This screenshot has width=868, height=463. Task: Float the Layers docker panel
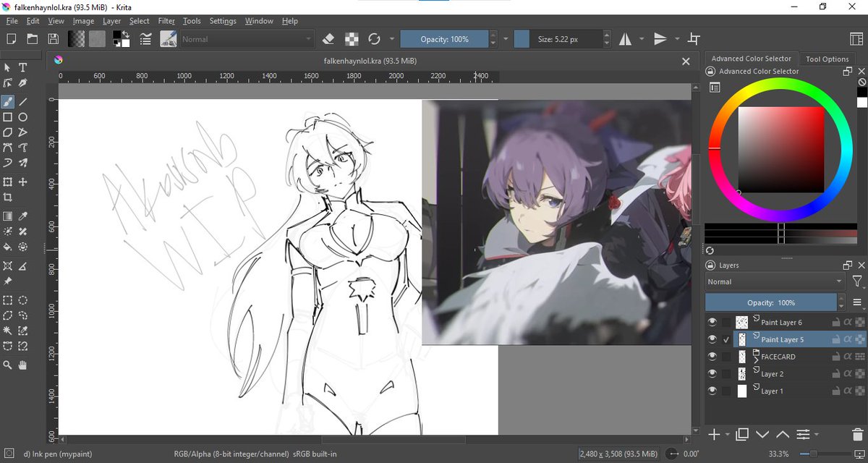click(x=847, y=266)
